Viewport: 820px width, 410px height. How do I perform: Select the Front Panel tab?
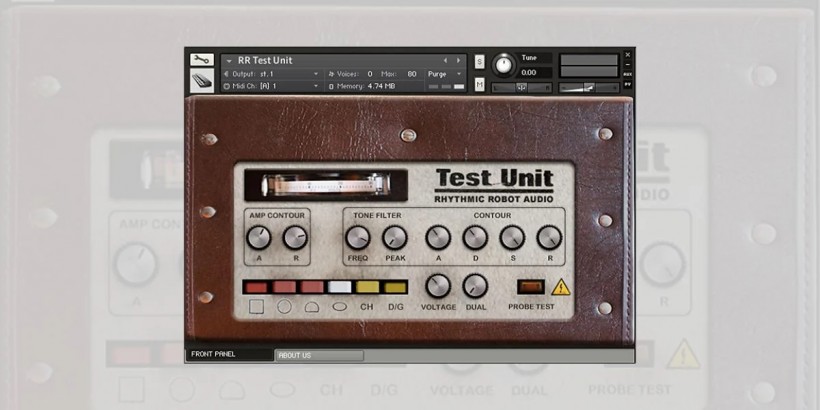coord(229,355)
